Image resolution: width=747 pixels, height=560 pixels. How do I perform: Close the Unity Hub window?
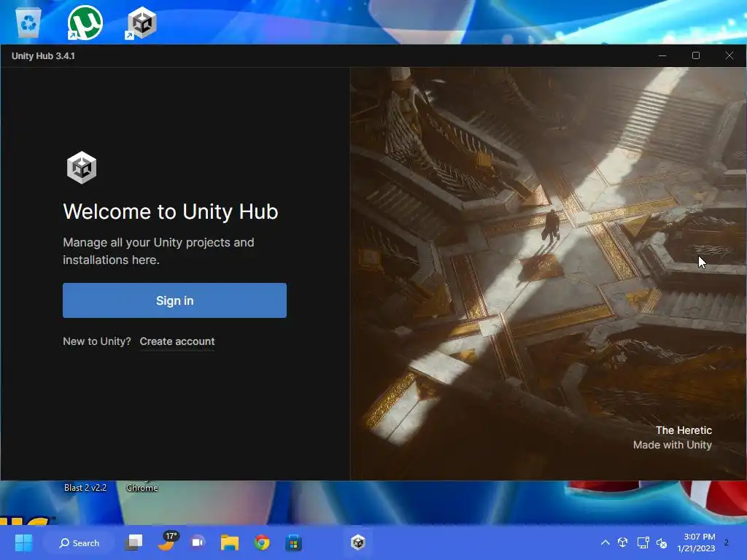729,55
